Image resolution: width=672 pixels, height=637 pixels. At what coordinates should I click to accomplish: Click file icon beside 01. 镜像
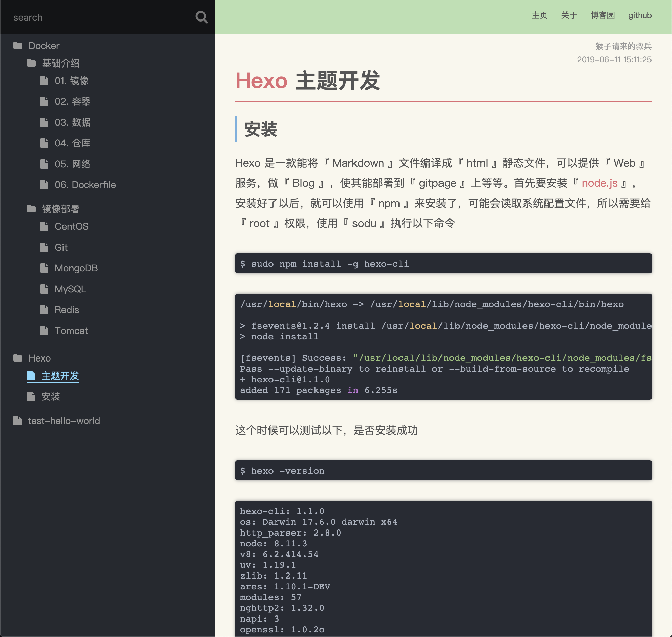pyautogui.click(x=44, y=81)
